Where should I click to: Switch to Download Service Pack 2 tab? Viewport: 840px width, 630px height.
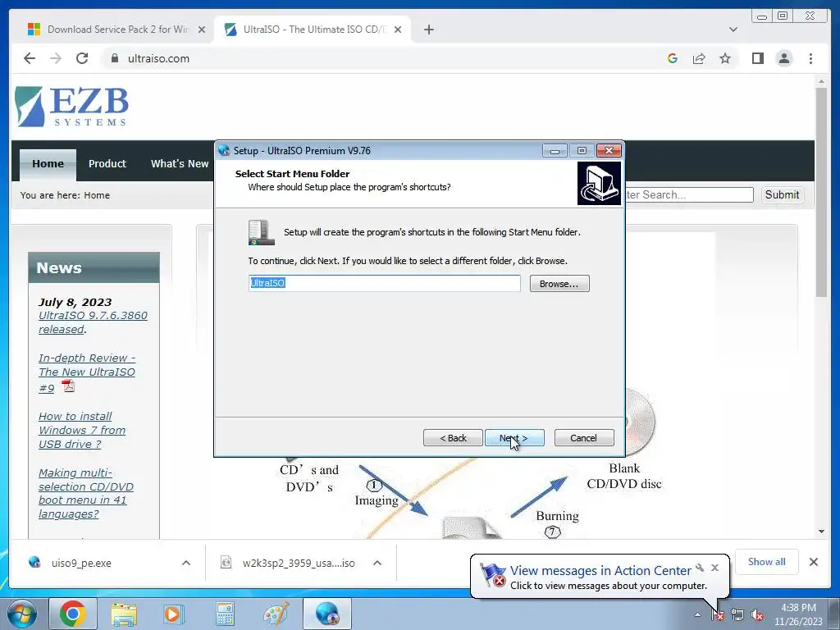tap(116, 30)
